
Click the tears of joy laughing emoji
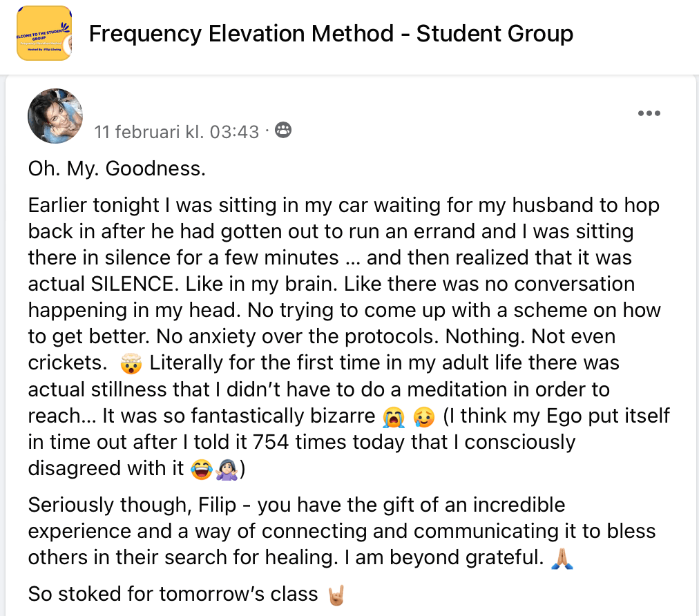(202, 470)
